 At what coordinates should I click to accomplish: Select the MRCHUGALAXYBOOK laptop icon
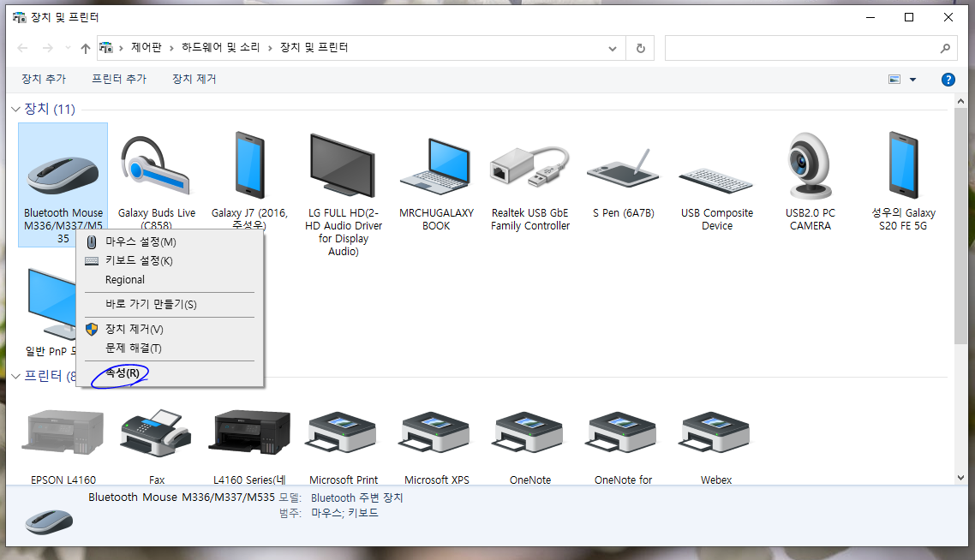click(436, 167)
